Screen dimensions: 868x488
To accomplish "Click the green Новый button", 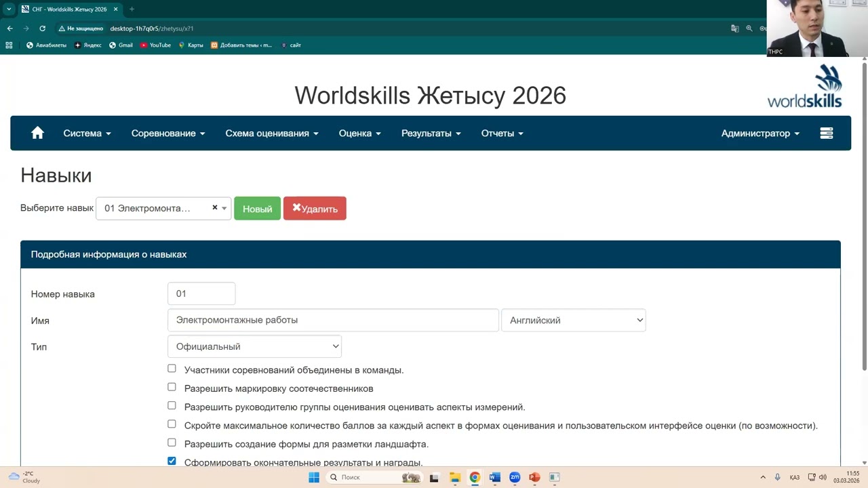I will [x=257, y=209].
